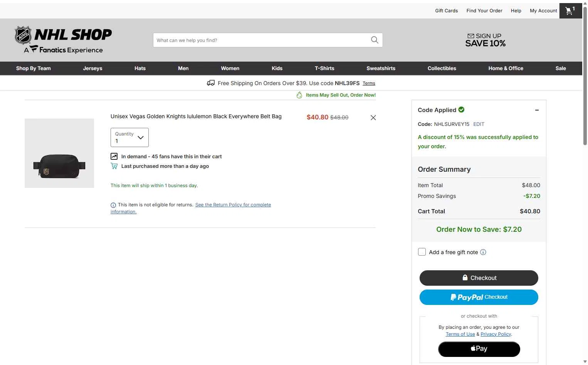Click the in demand trending icon
The height and width of the screenshot is (365, 588).
coord(114,156)
